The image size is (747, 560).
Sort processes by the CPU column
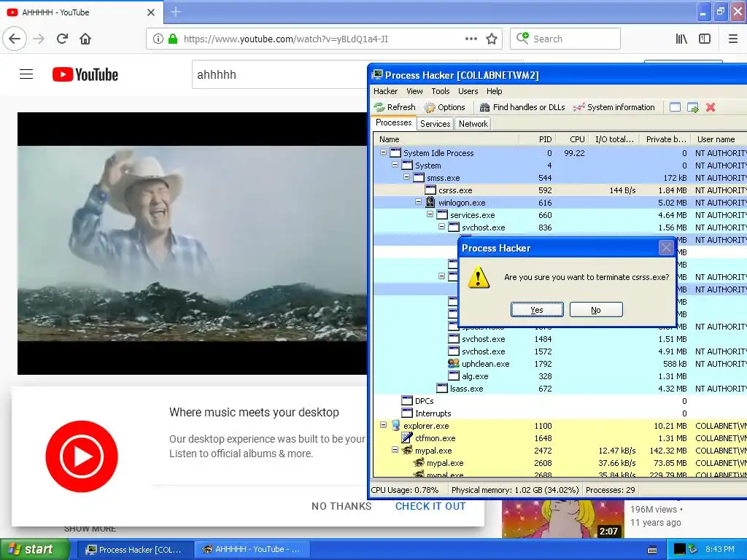click(x=571, y=139)
